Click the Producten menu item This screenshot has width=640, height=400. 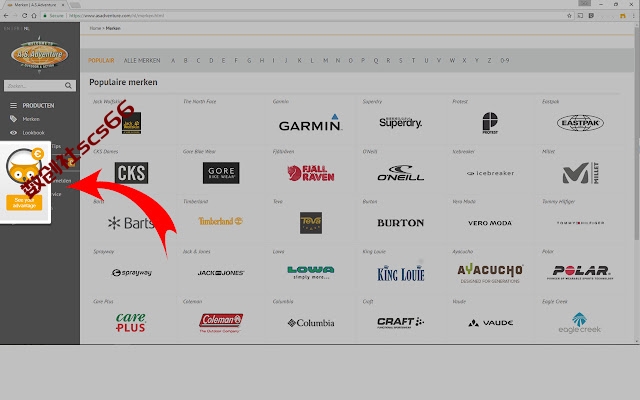[38, 105]
